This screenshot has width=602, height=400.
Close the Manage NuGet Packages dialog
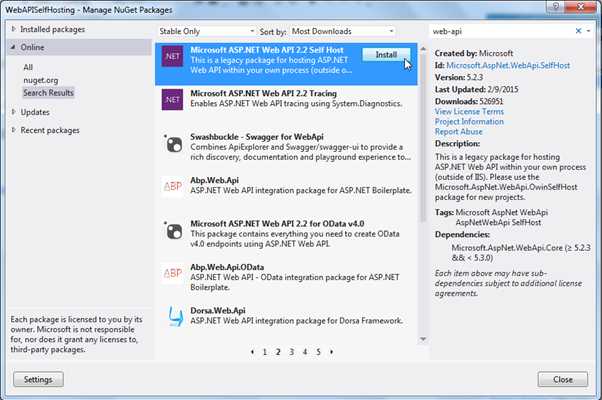tap(562, 379)
